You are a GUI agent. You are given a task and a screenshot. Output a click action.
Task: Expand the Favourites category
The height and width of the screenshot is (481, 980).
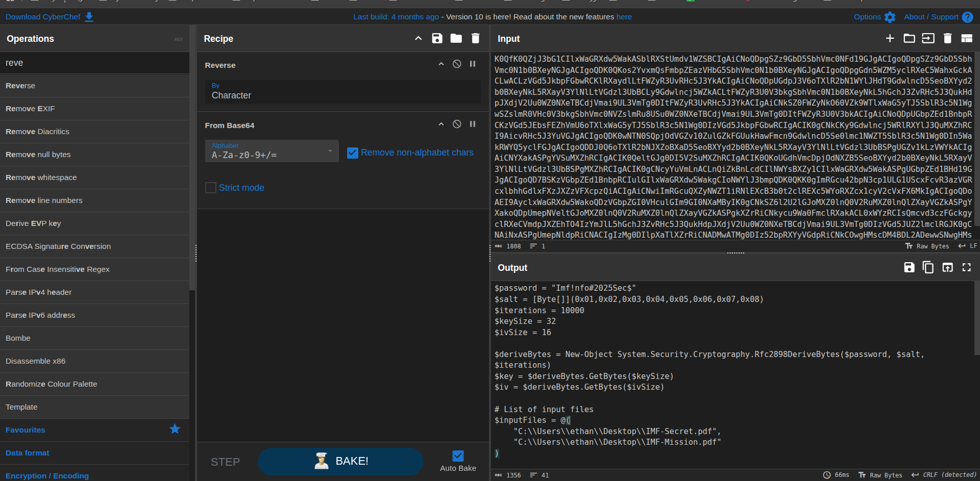(26, 430)
